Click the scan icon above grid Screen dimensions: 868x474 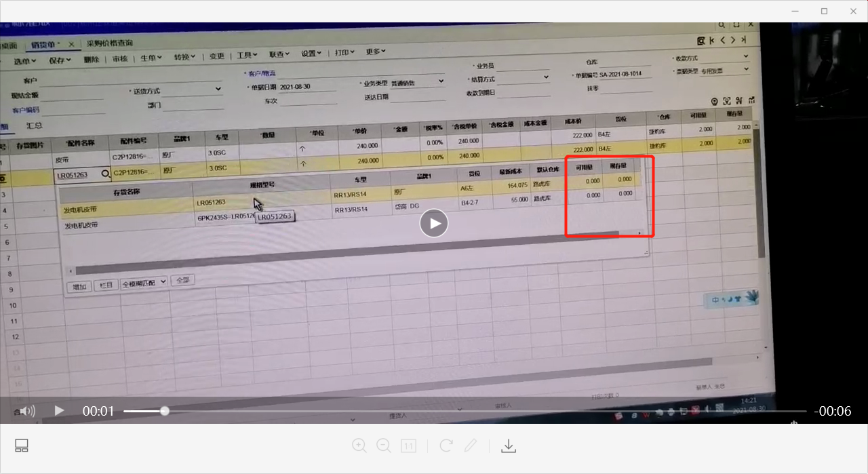tap(727, 100)
